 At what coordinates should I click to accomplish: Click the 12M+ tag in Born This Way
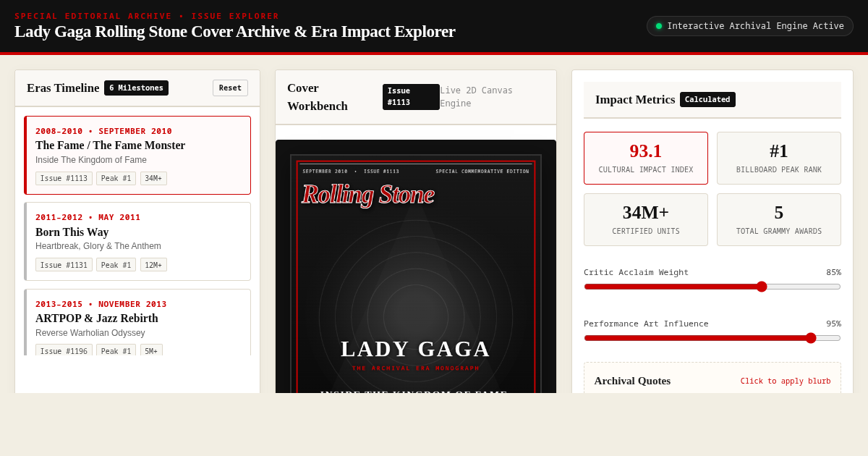tap(153, 265)
